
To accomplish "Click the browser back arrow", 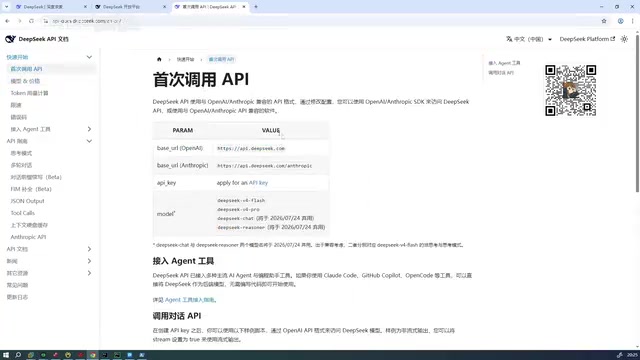I will click(x=7, y=21).
